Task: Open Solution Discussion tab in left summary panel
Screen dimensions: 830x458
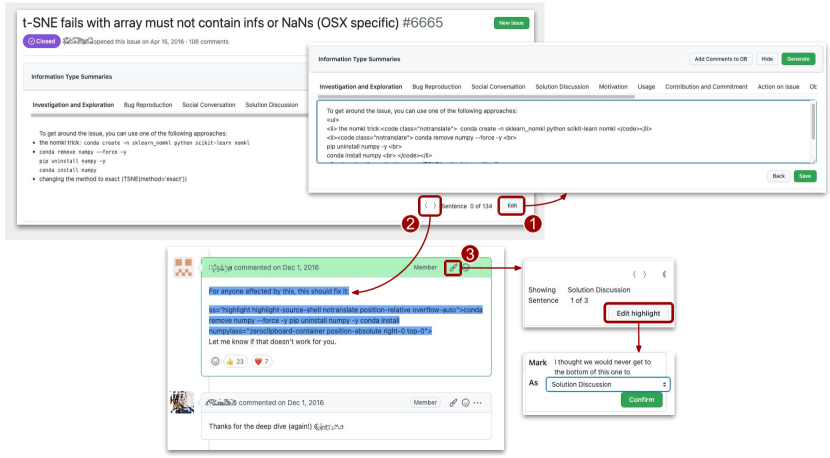Action: tap(272, 105)
